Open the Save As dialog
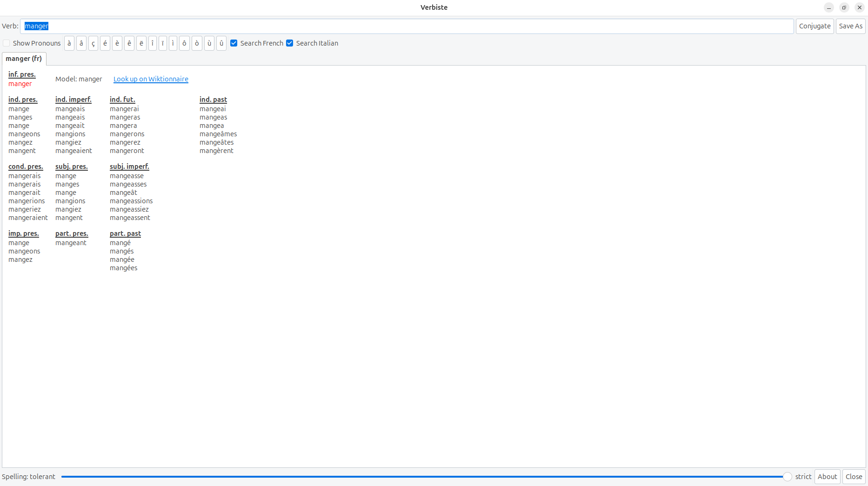Screen dimensions: 868x486 tap(850, 26)
